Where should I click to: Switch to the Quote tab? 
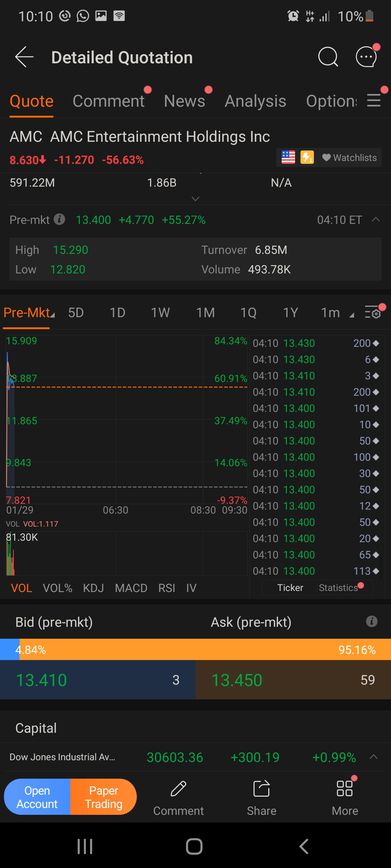pos(31,101)
